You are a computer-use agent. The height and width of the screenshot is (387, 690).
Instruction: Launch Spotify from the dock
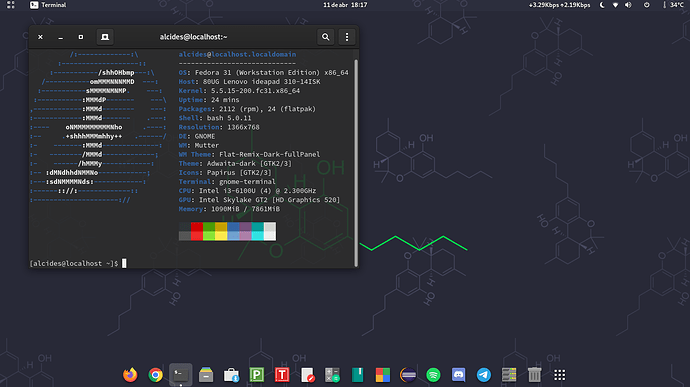[x=433, y=375]
